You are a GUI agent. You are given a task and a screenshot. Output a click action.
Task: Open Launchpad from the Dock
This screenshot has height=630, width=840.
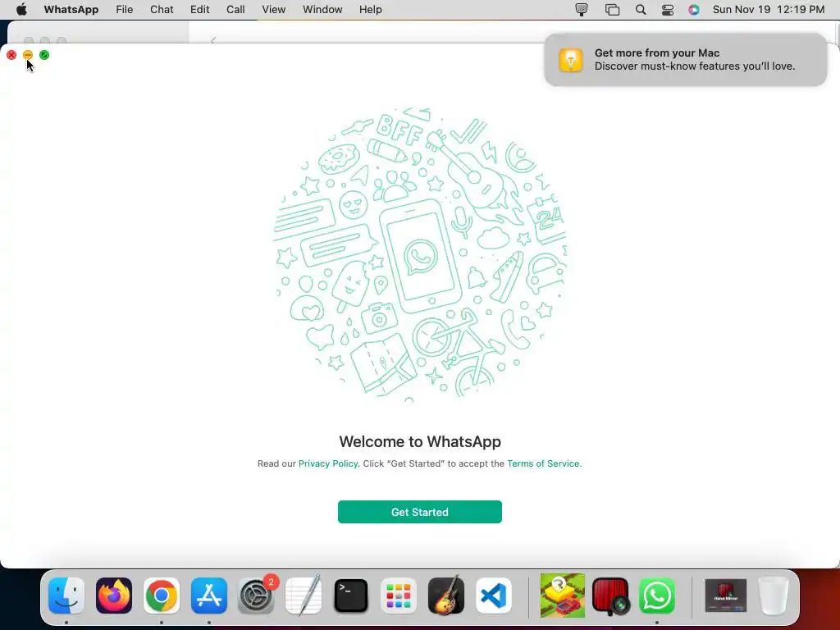click(x=399, y=596)
